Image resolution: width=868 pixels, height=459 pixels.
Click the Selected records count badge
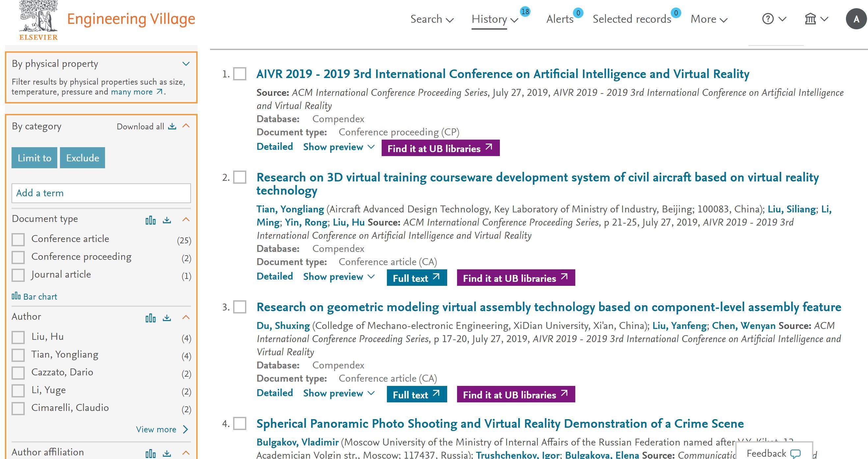coord(676,13)
